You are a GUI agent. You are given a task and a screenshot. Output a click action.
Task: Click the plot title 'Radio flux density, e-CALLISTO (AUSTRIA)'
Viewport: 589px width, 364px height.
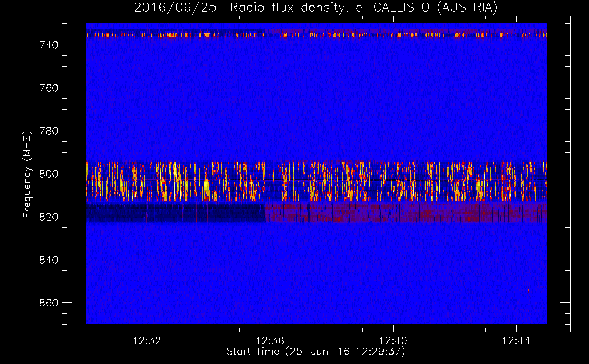(363, 8)
